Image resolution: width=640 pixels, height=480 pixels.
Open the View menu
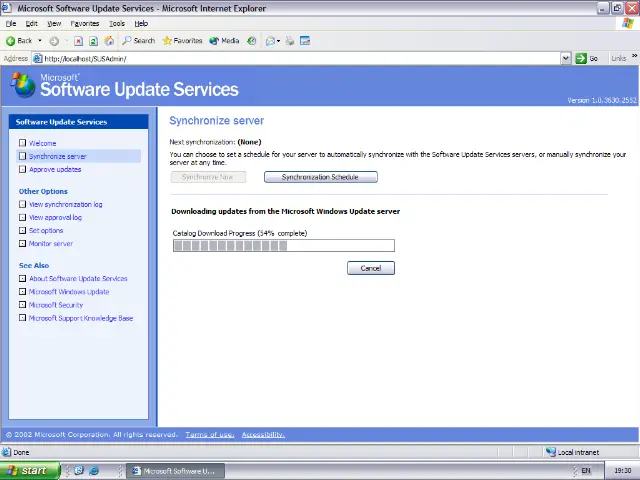tap(54, 24)
